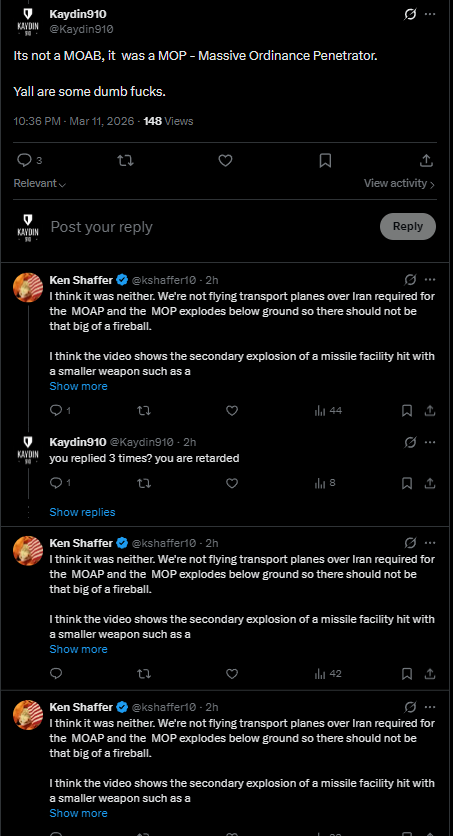453x836 pixels.
Task: Like the main MOP post
Action: point(225,160)
